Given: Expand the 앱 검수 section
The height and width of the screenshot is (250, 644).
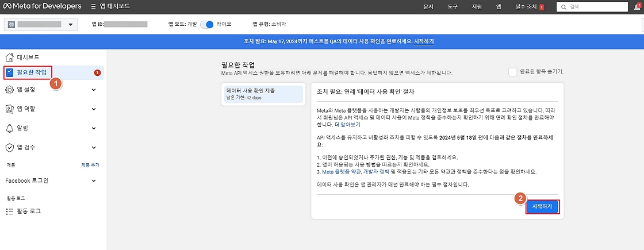Looking at the screenshot, I should [94, 147].
